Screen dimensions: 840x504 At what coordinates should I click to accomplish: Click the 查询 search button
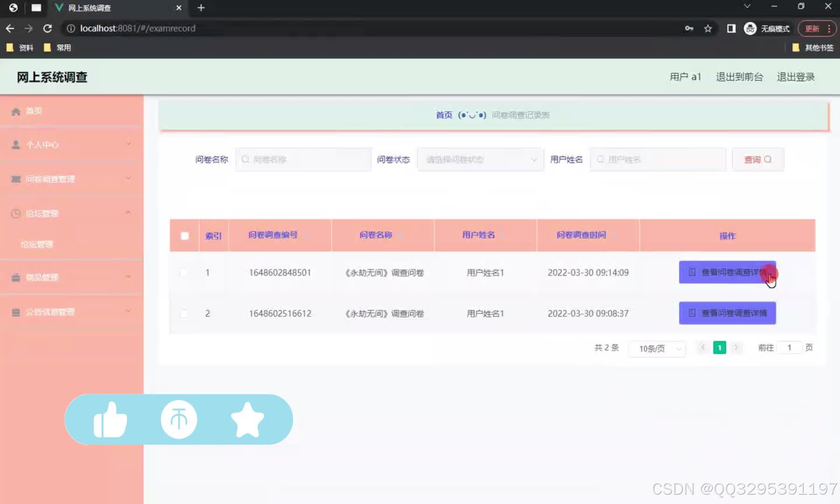coord(758,160)
